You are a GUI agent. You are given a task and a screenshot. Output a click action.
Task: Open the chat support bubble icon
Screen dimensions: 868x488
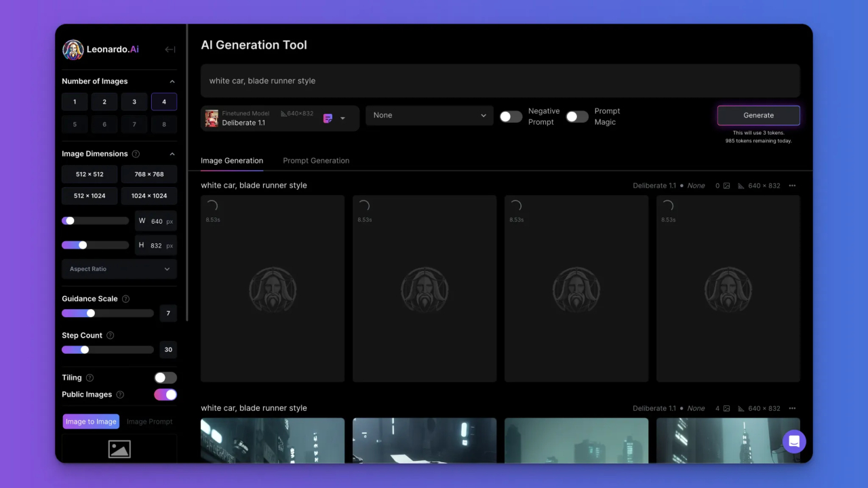(794, 441)
